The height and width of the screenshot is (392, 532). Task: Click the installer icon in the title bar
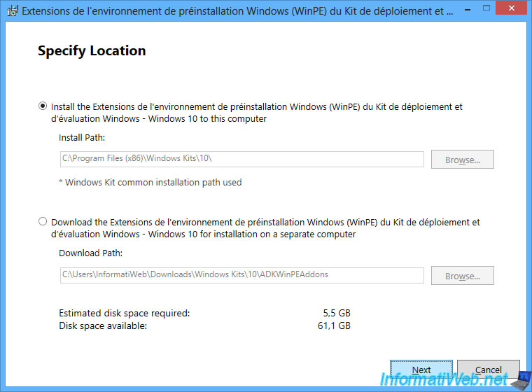click(x=12, y=12)
